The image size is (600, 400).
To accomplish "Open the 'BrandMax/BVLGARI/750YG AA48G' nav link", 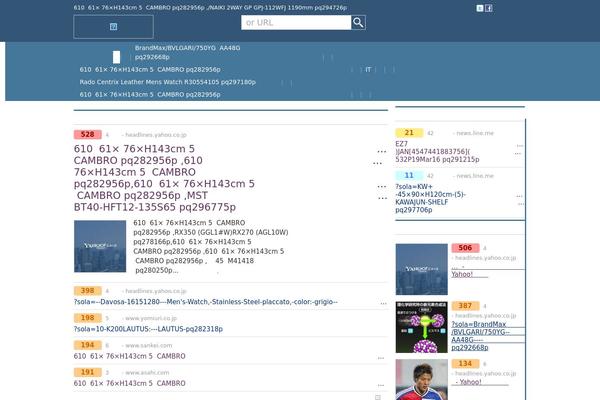I will pyautogui.click(x=188, y=52).
